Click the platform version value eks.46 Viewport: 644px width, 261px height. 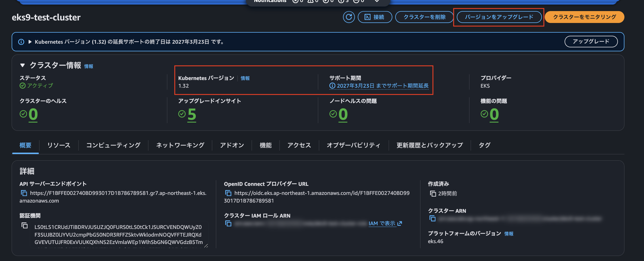point(435,241)
